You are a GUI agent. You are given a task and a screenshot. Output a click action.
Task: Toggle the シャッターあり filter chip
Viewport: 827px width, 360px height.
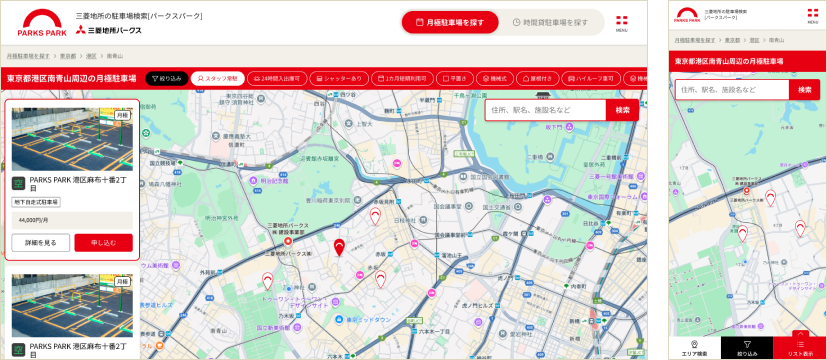point(339,79)
